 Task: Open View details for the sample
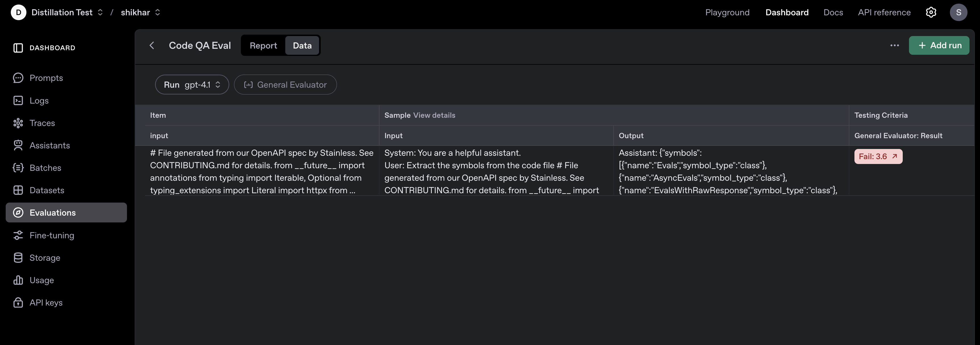point(434,115)
